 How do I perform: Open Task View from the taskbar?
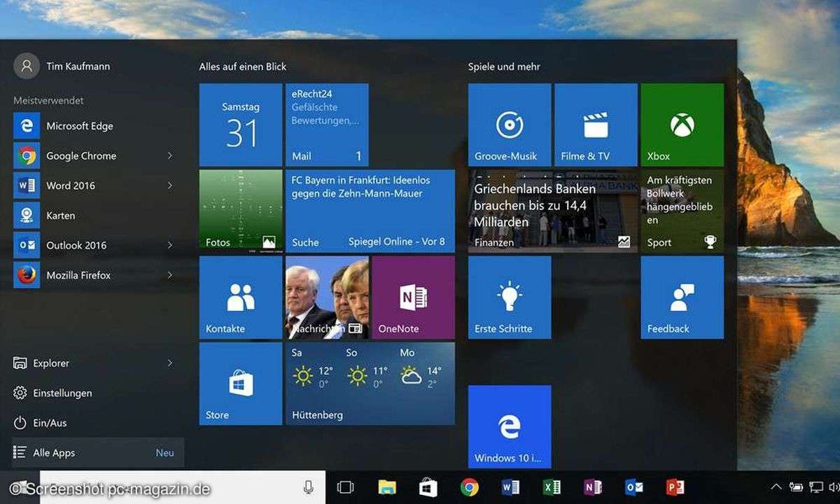(x=346, y=487)
